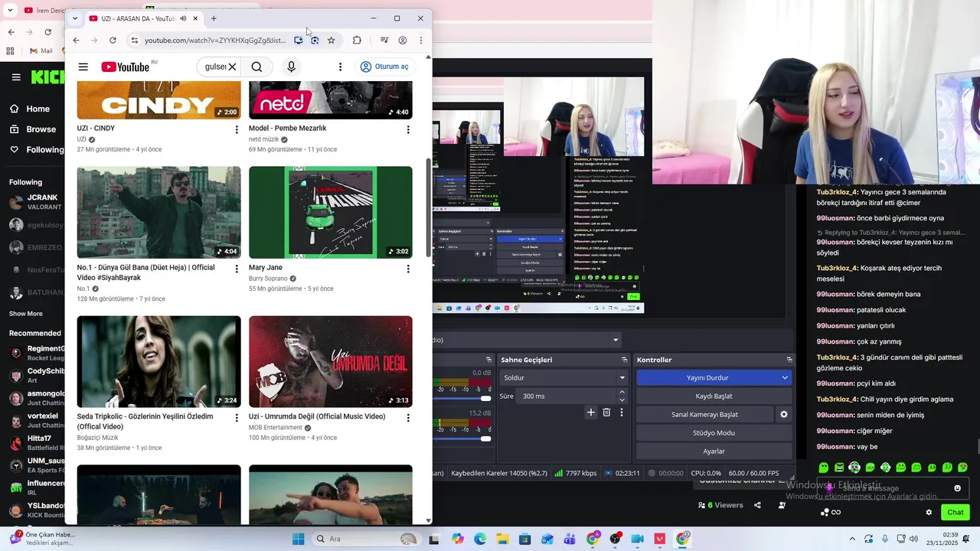This screenshot has height=551, width=980.
Task: Open transition properties three-dot menu in OBS
Action: point(621,412)
